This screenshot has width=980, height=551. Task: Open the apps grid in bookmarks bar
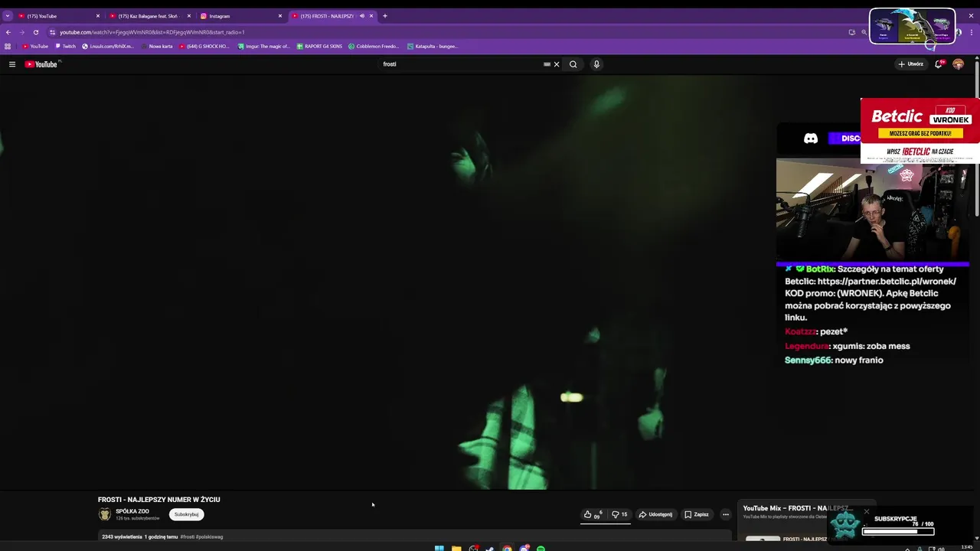coord(8,46)
